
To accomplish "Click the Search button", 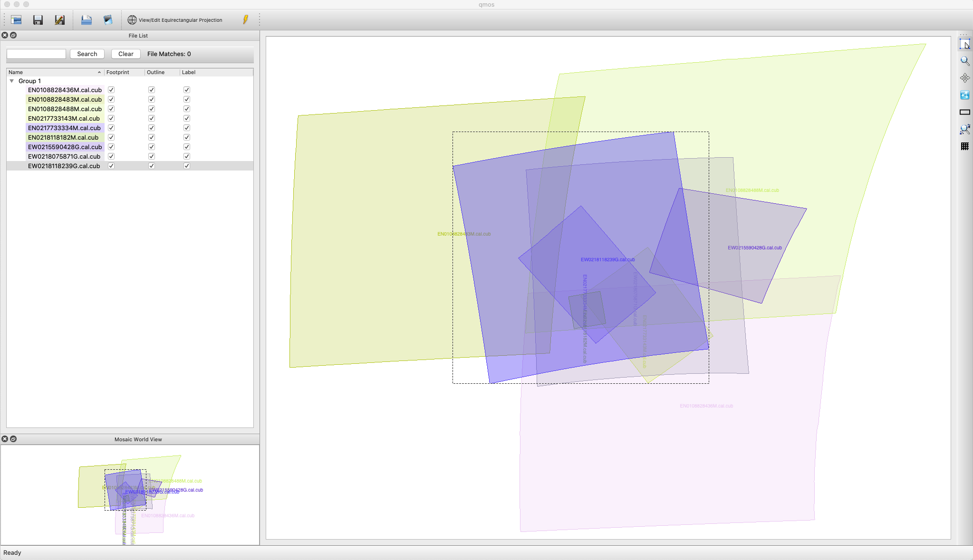I will [87, 54].
